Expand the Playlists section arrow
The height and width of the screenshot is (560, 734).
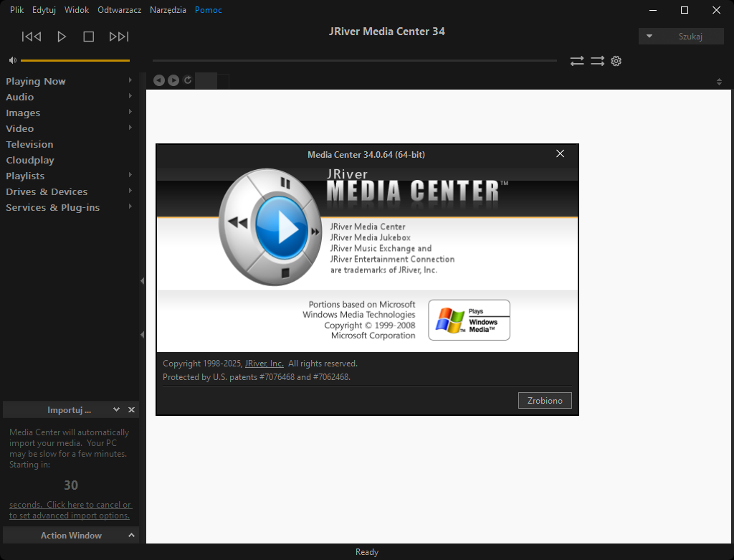(x=130, y=175)
